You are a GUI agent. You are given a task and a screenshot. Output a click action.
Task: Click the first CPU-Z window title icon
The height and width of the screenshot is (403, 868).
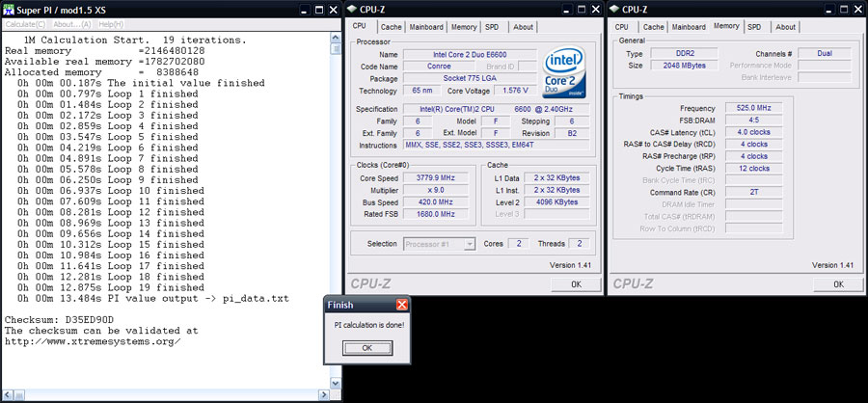point(351,9)
